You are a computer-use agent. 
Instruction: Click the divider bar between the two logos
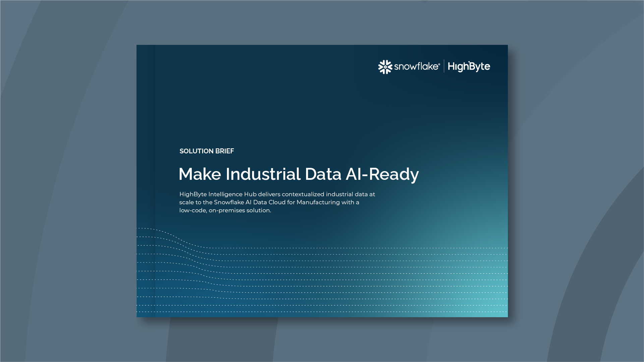(445, 66)
